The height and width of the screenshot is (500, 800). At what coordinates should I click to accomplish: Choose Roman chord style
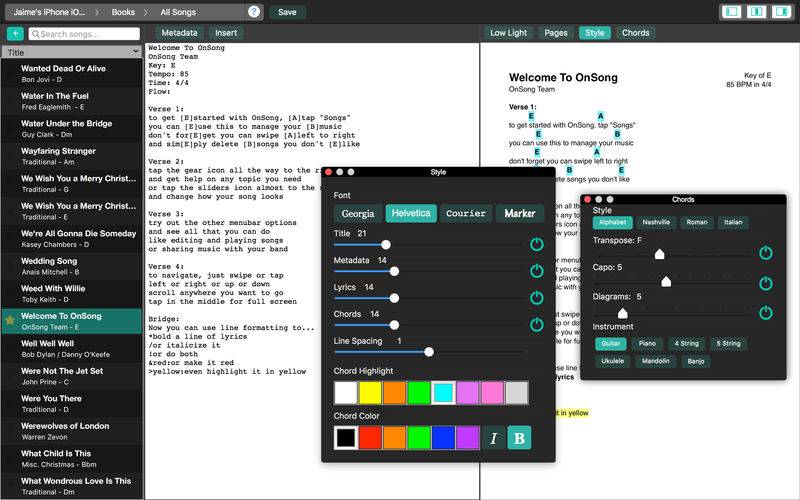pyautogui.click(x=696, y=222)
